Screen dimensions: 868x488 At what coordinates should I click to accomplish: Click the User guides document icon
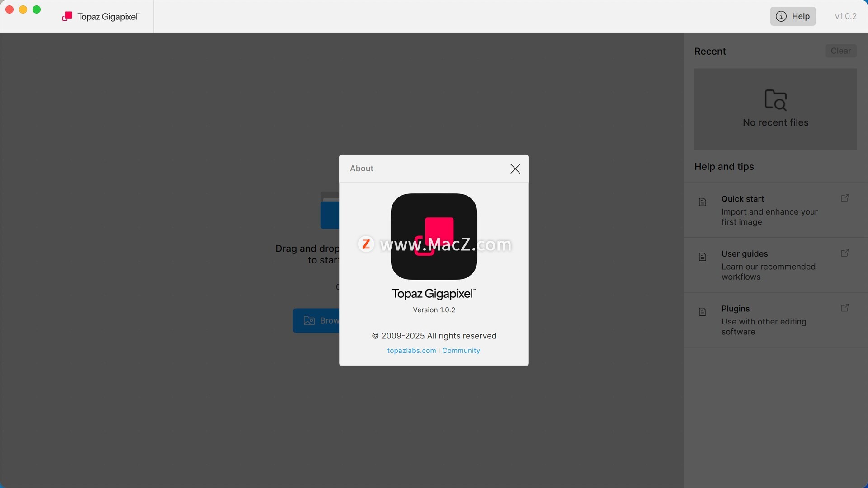pyautogui.click(x=703, y=257)
